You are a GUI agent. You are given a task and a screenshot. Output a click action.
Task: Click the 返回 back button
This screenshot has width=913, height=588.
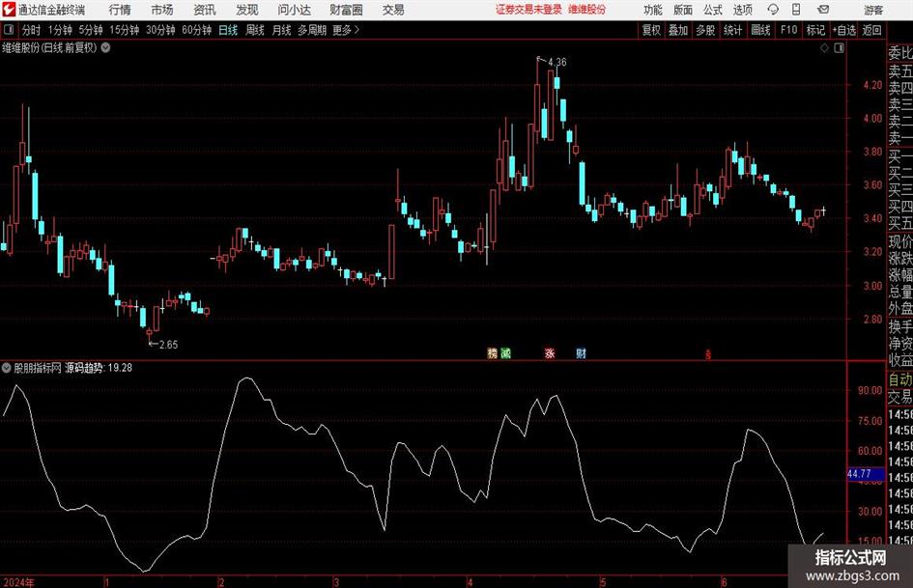click(871, 30)
